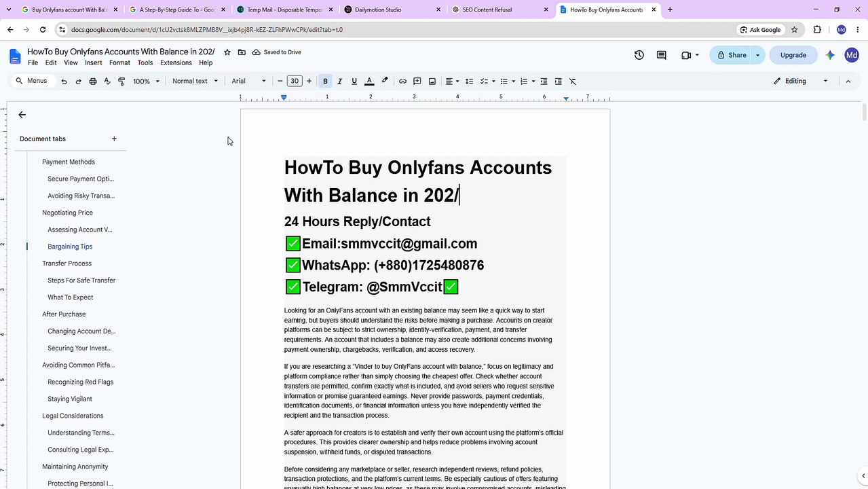This screenshot has width=868, height=489.
Task: Collapse the toolbar with the up chevron
Action: pyautogui.click(x=848, y=81)
